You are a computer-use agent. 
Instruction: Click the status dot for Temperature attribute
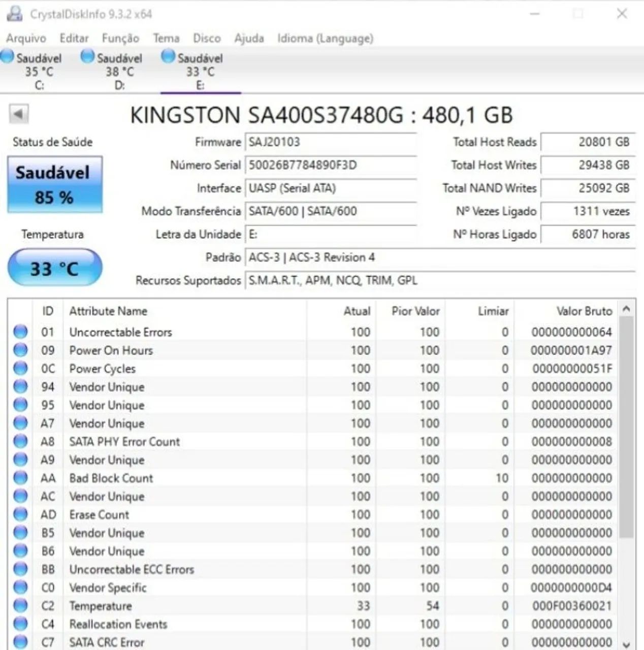[x=20, y=606]
